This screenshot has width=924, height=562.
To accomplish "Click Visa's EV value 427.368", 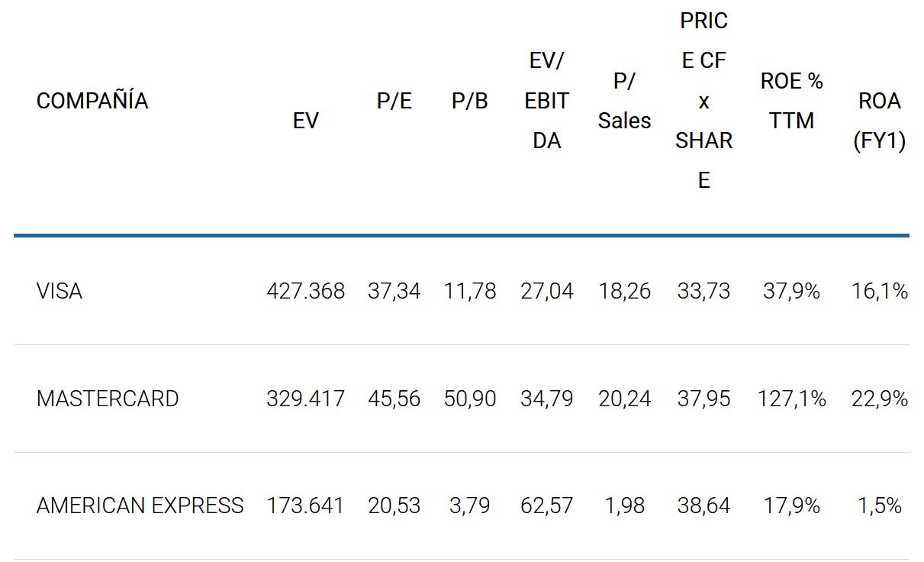I will point(305,291).
